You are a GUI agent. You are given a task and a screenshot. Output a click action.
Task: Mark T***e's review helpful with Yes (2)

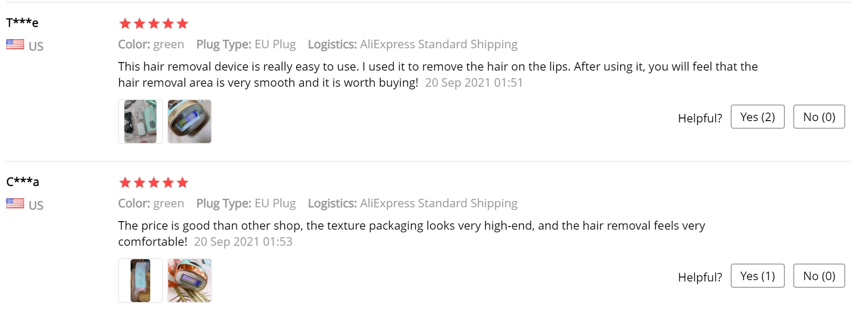[x=757, y=117]
